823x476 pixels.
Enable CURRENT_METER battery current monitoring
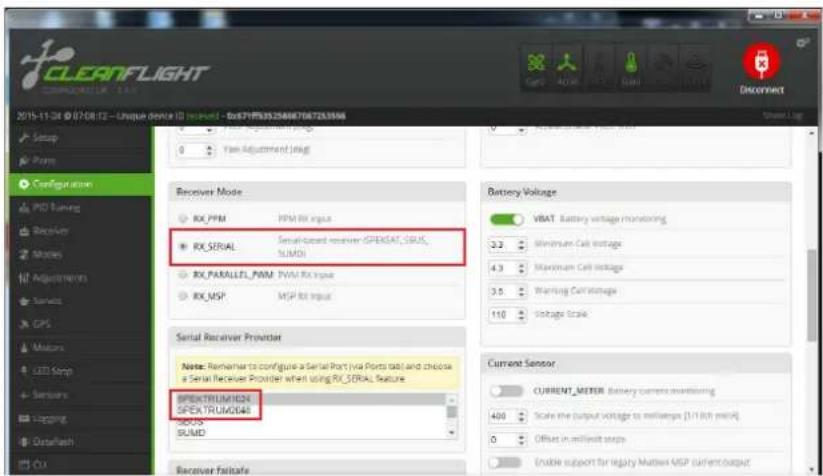(x=507, y=391)
